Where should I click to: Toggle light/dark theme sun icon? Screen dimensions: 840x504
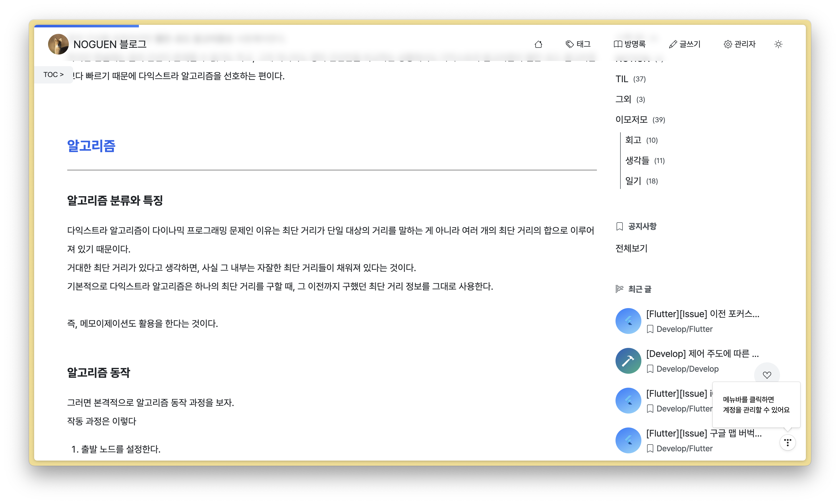[x=778, y=44]
